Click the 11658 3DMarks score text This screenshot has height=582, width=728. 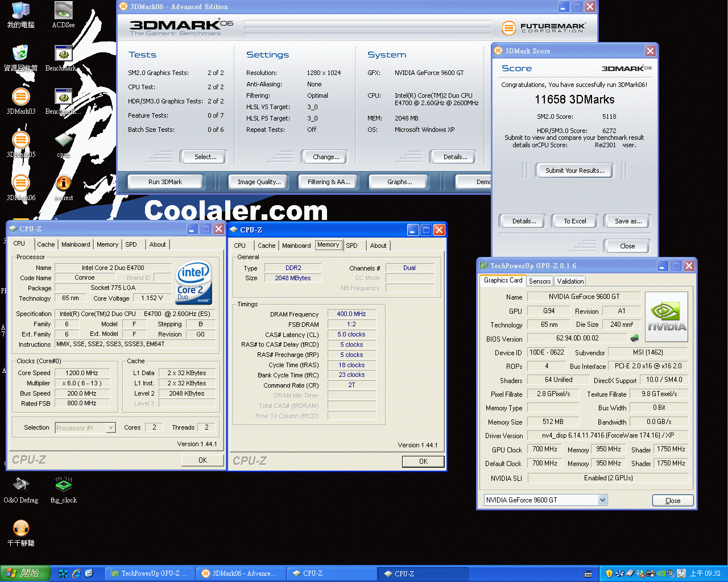click(574, 99)
